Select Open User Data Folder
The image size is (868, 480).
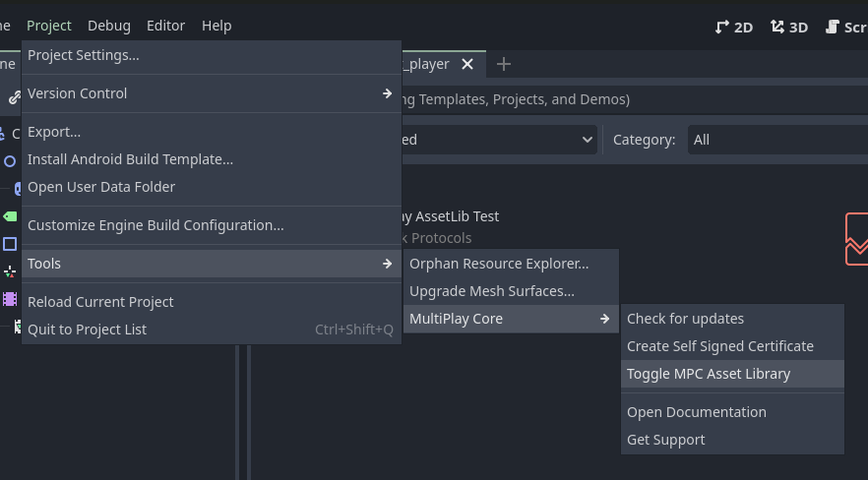pyautogui.click(x=212, y=187)
